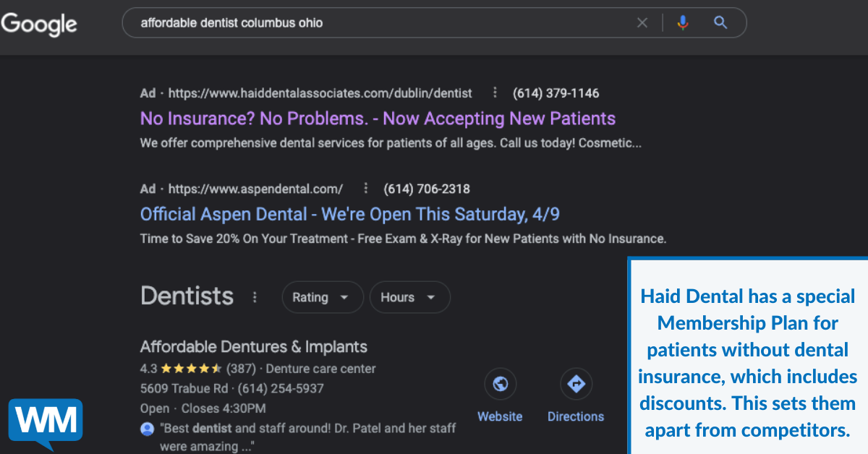Screen dimensions: 868x454
Task: Click the Affordable Dentures & Implants listing title
Action: (254, 346)
